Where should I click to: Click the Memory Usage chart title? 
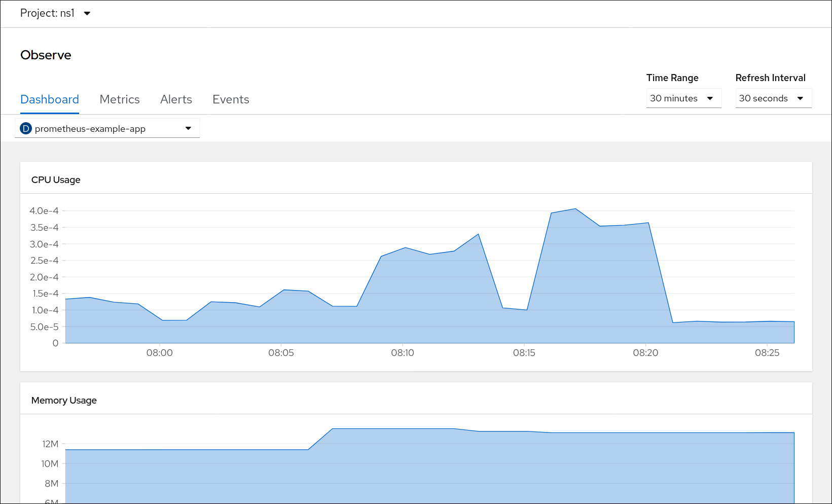pos(64,401)
